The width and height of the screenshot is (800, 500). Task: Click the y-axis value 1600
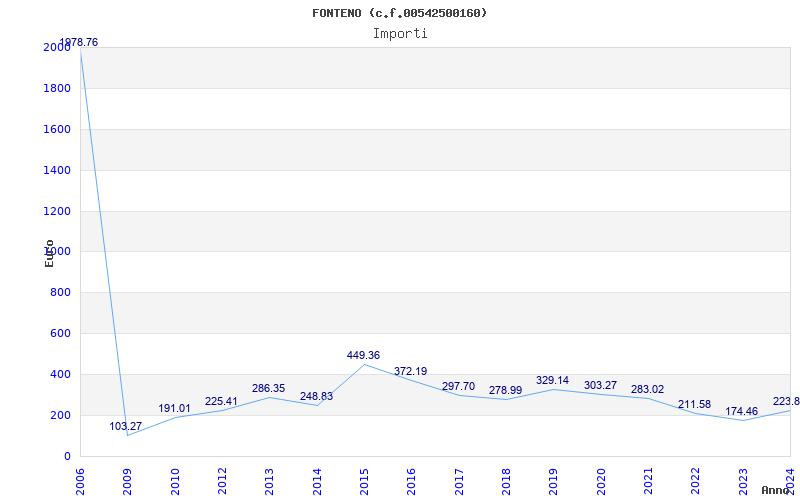[x=57, y=129]
